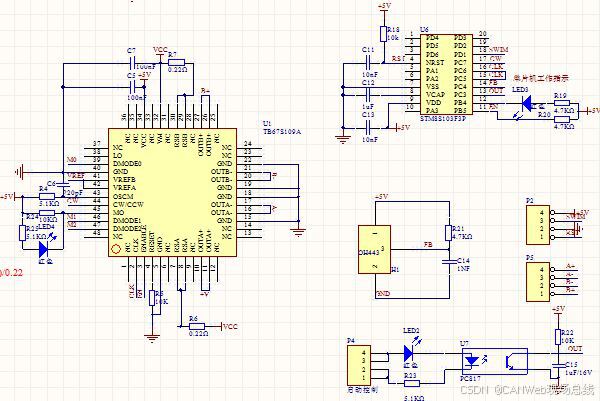Click the '220pF' value of C6

tap(73, 193)
